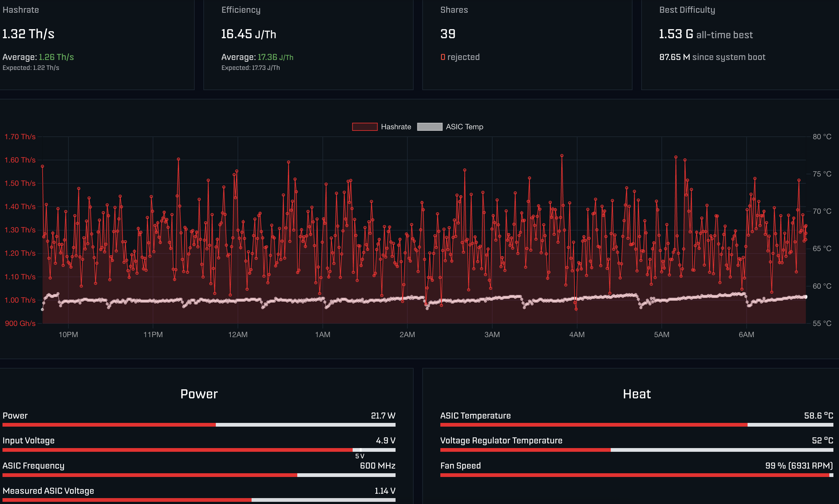This screenshot has height=504, width=839.
Task: Select the 52 °C regulator temperature value
Action: (822, 441)
